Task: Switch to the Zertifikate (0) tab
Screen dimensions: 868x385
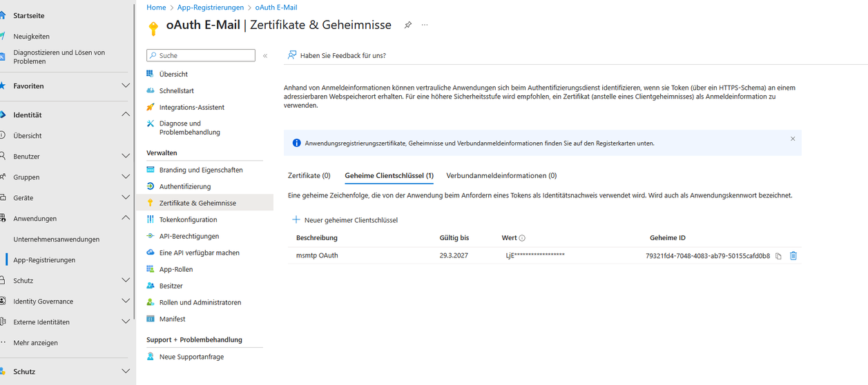Action: coord(309,176)
